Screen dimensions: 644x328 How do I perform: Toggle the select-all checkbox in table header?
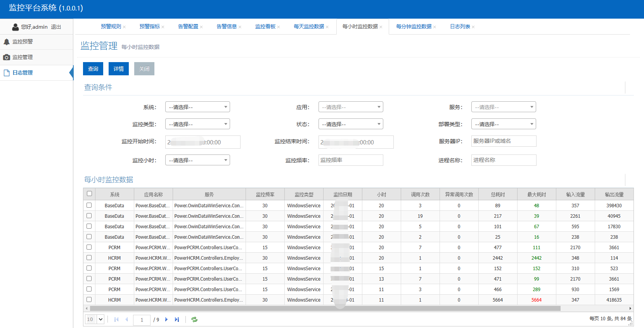[x=90, y=194]
